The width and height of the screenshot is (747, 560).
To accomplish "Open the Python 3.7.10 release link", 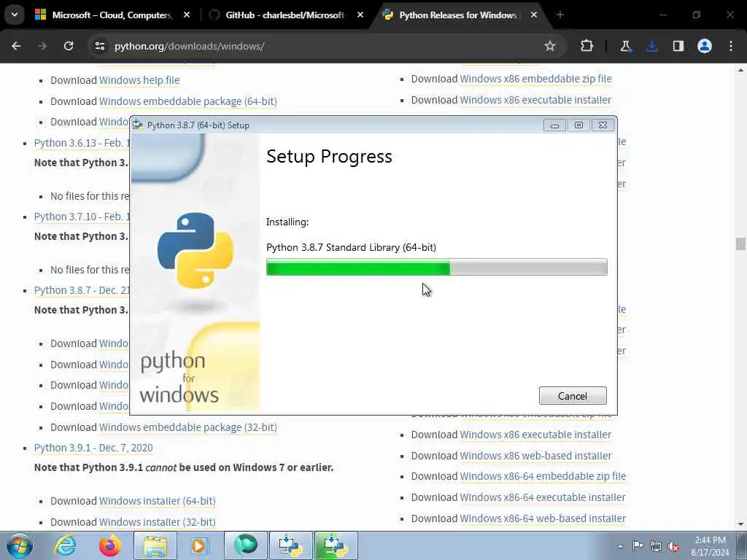I will pyautogui.click(x=82, y=217).
